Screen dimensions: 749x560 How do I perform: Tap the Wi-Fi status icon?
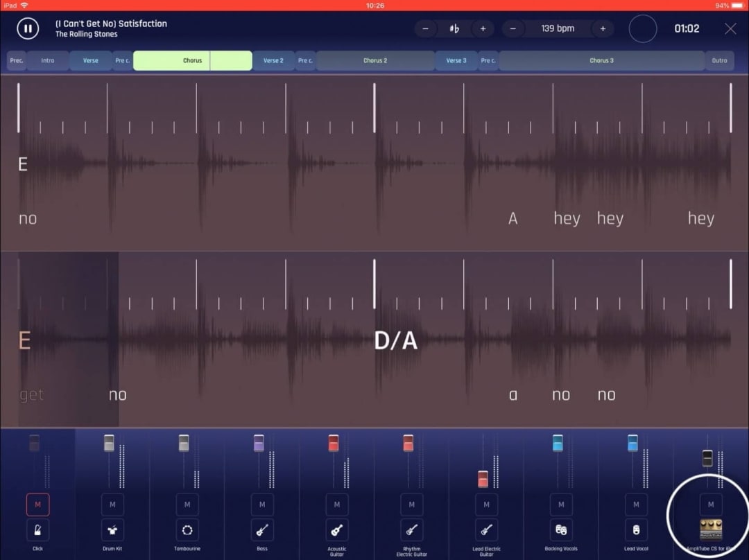[x=24, y=6]
